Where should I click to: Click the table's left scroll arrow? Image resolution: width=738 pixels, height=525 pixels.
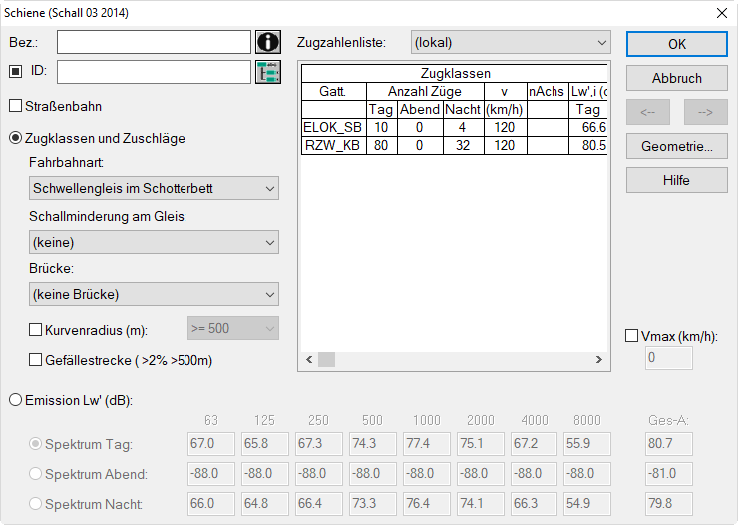[309, 359]
